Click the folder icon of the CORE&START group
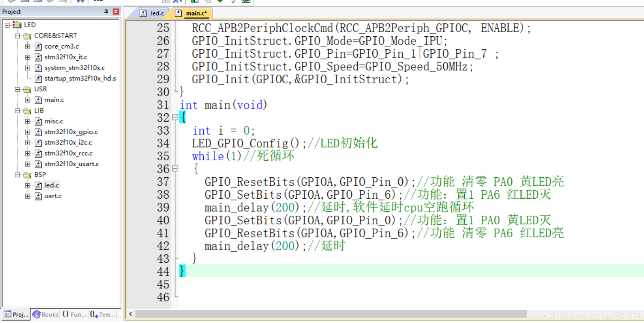Screen dimensions: 644x323 [27, 35]
